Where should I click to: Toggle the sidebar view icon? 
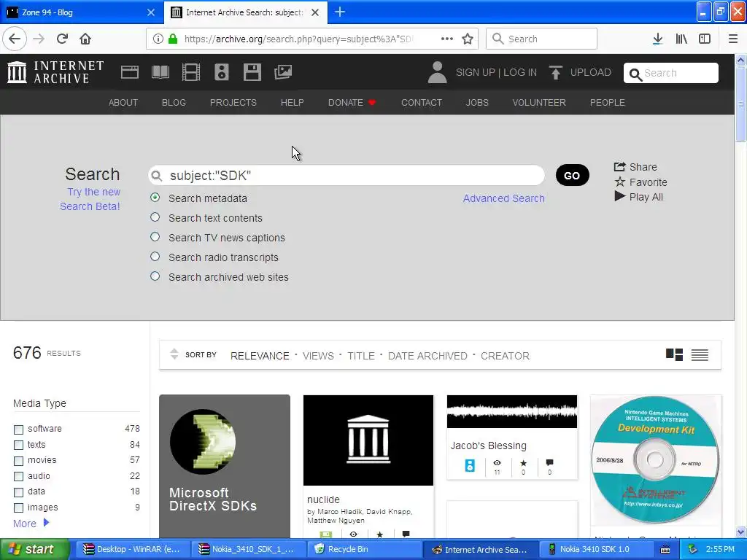coord(705,39)
